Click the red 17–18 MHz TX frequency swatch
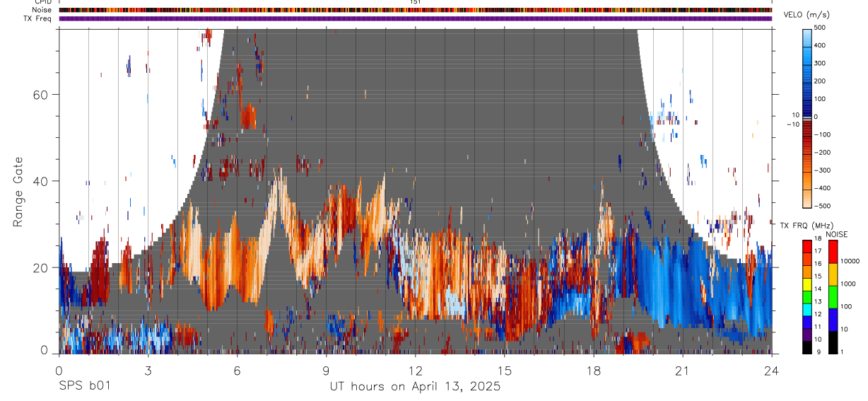Image resolution: width=868 pixels, height=401 pixels. (807, 246)
